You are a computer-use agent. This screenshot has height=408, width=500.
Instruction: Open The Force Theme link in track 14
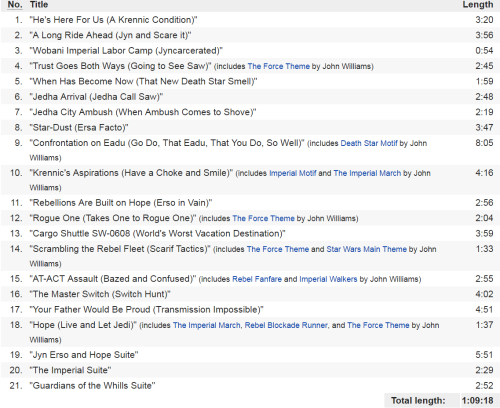[278, 249]
